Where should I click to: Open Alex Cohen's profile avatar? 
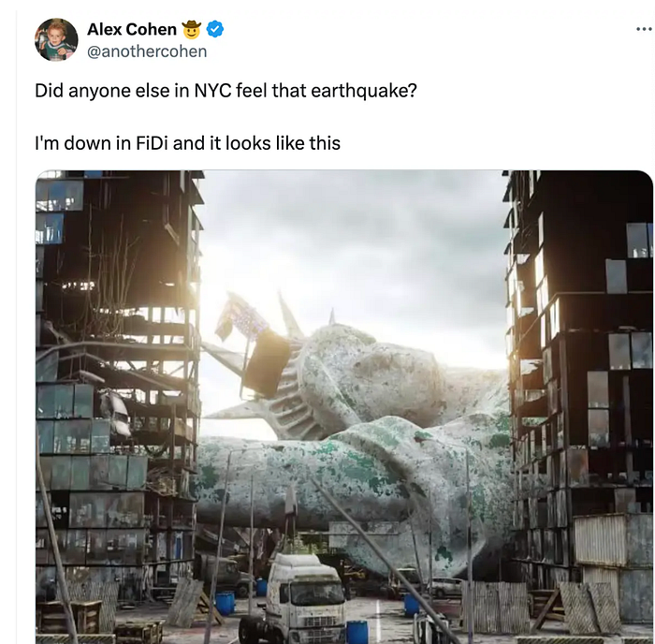coord(56,39)
